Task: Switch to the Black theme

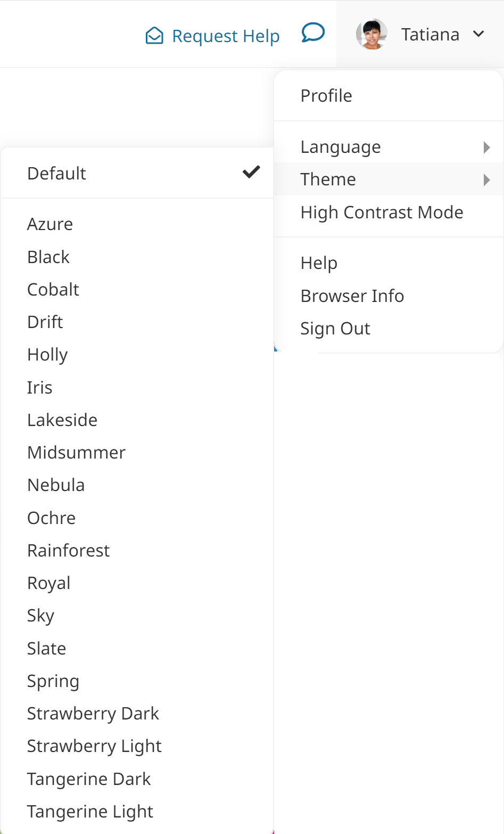Action: click(48, 257)
